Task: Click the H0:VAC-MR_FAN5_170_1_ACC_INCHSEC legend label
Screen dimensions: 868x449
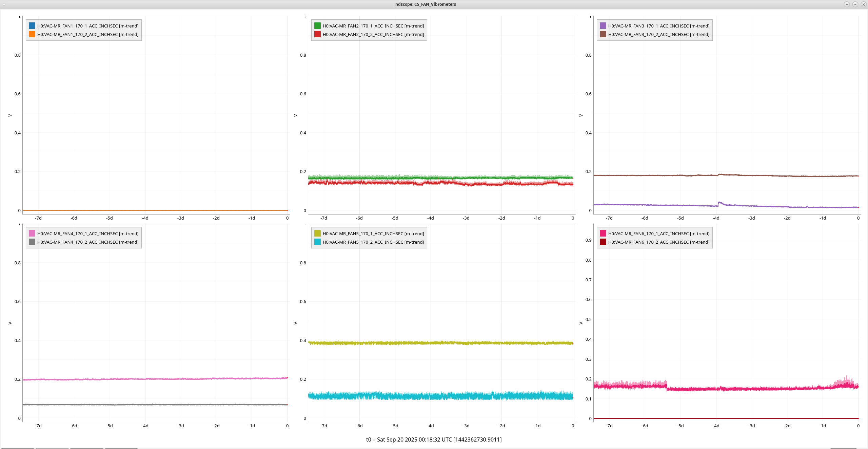Action: pos(373,233)
